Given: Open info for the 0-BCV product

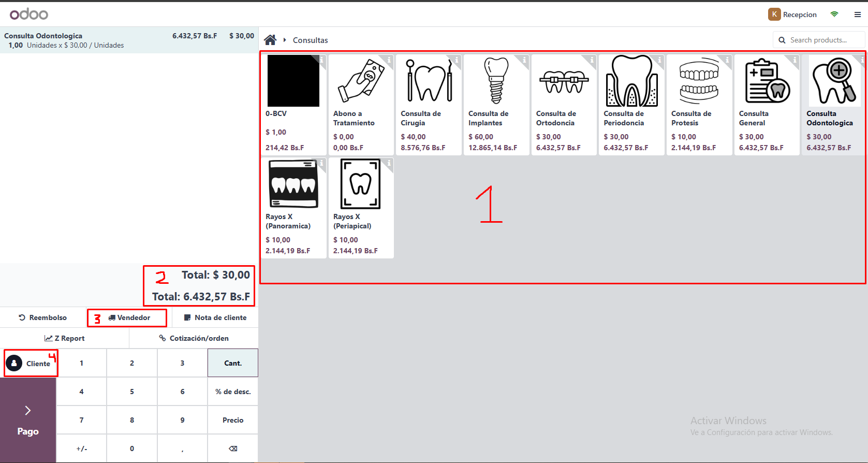Looking at the screenshot, I should point(322,60).
